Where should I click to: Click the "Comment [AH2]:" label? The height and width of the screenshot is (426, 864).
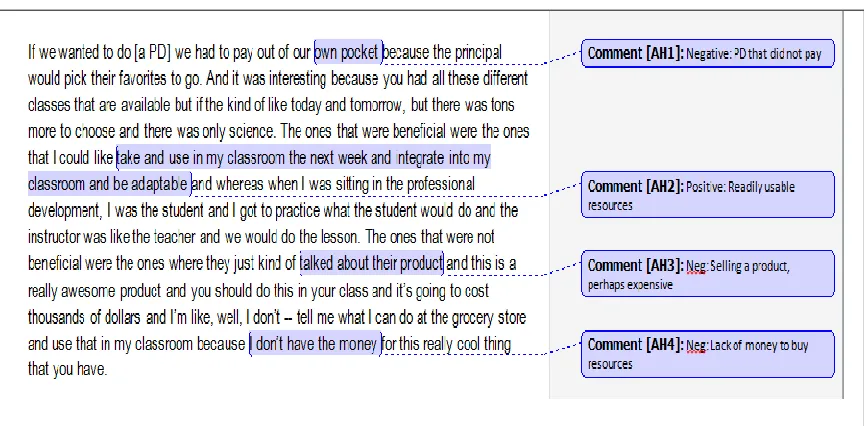pyautogui.click(x=635, y=186)
